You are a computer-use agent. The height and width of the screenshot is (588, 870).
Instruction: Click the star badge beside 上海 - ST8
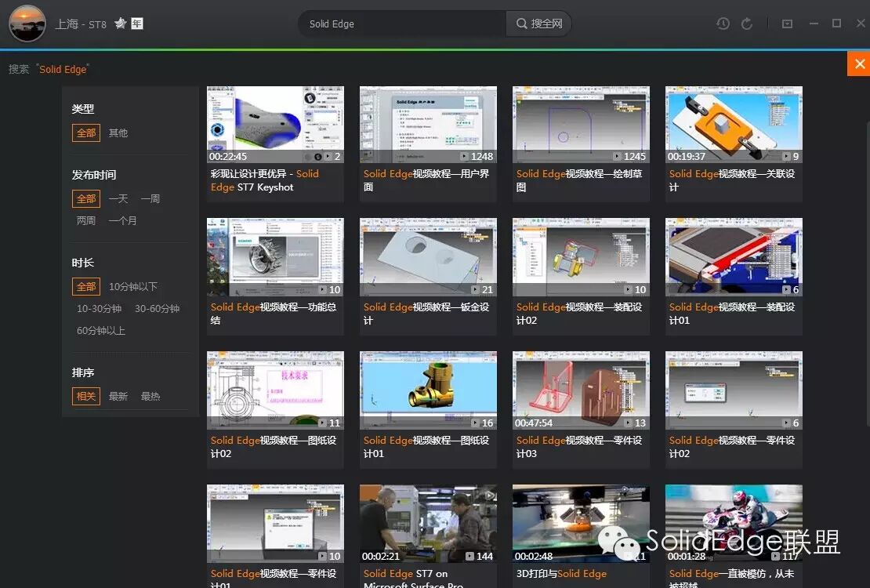[x=121, y=24]
